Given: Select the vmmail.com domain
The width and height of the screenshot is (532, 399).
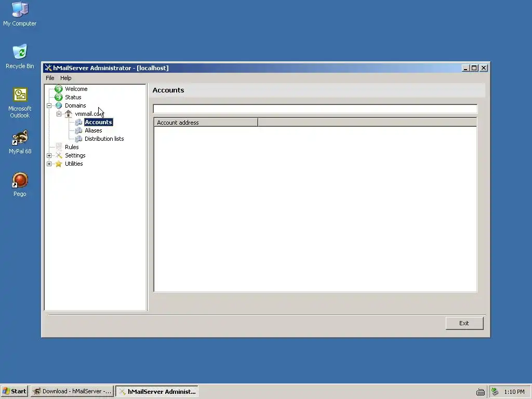Looking at the screenshot, I should coord(89,114).
